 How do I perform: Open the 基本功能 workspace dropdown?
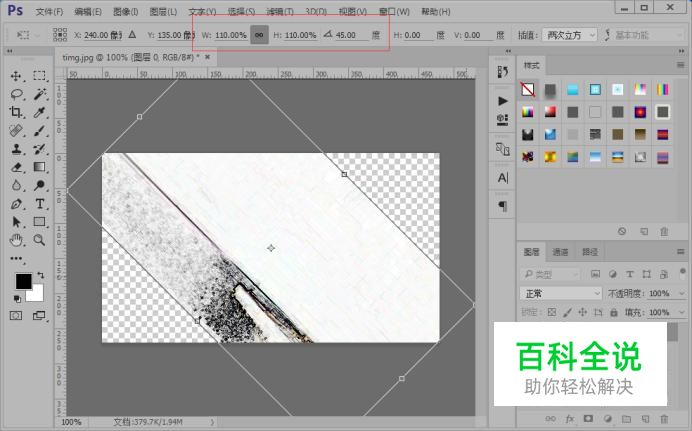(x=649, y=35)
